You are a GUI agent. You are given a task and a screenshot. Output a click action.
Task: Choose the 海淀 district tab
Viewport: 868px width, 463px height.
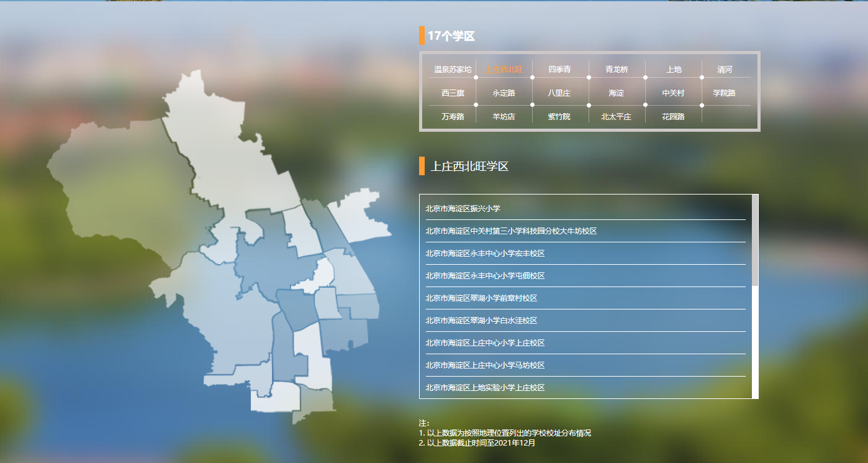pyautogui.click(x=616, y=93)
